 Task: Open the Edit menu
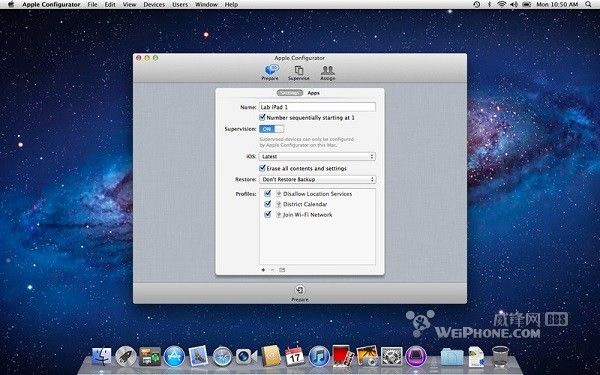(x=110, y=5)
